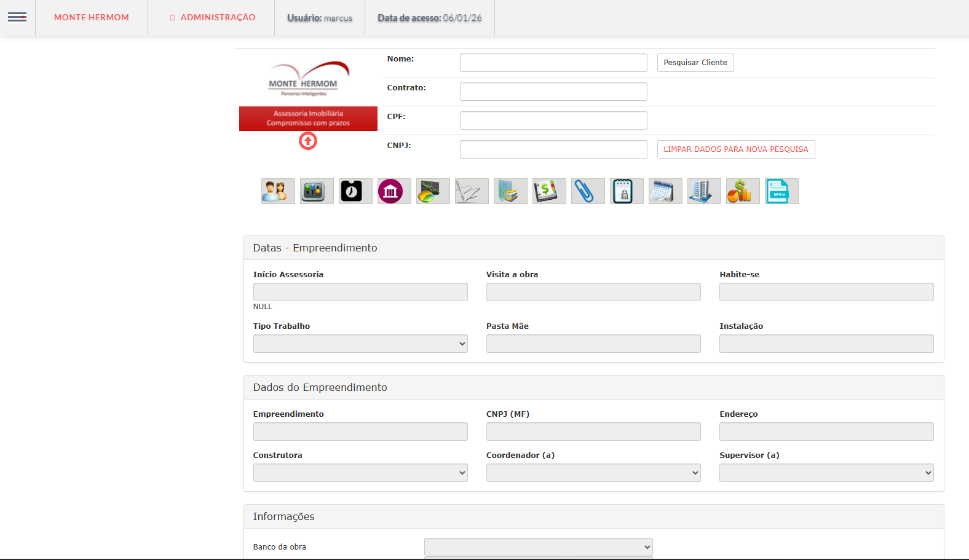The image size is (969, 560).
Task: Click into the CPF input field
Action: point(553,120)
